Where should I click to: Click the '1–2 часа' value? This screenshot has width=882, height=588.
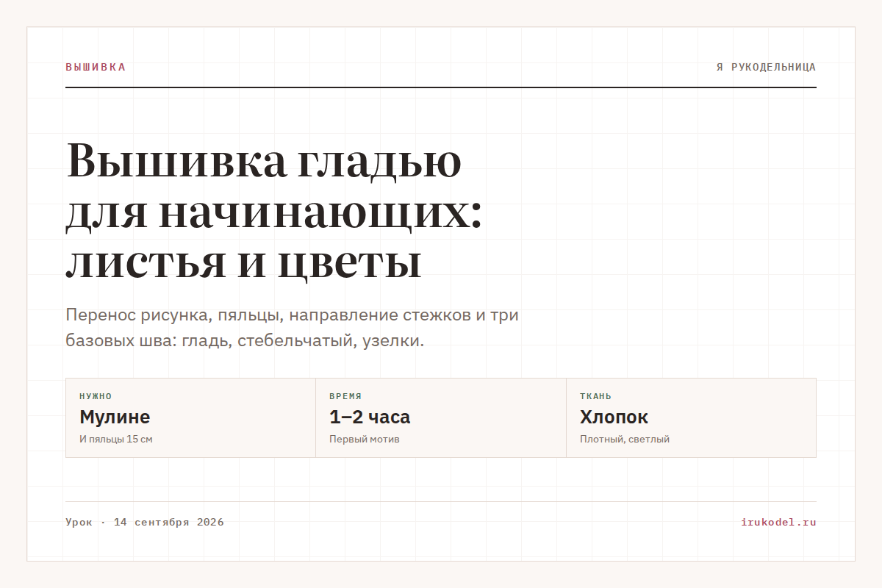[x=370, y=417]
